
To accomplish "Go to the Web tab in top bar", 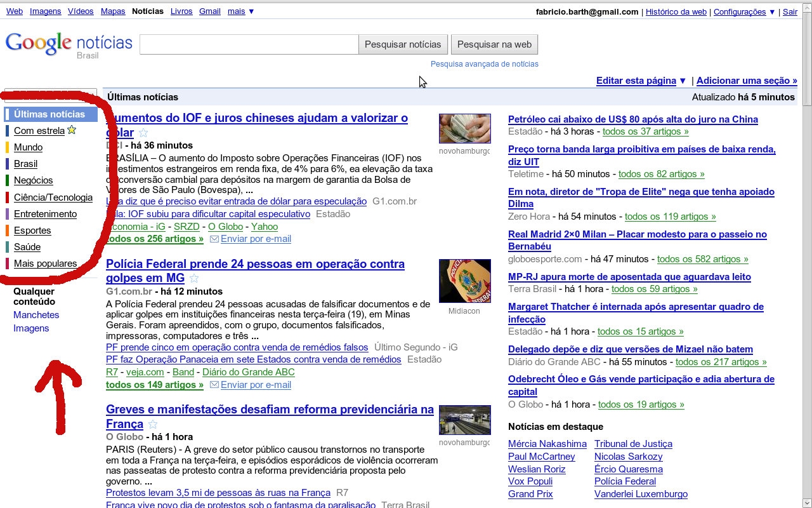I will click(15, 11).
